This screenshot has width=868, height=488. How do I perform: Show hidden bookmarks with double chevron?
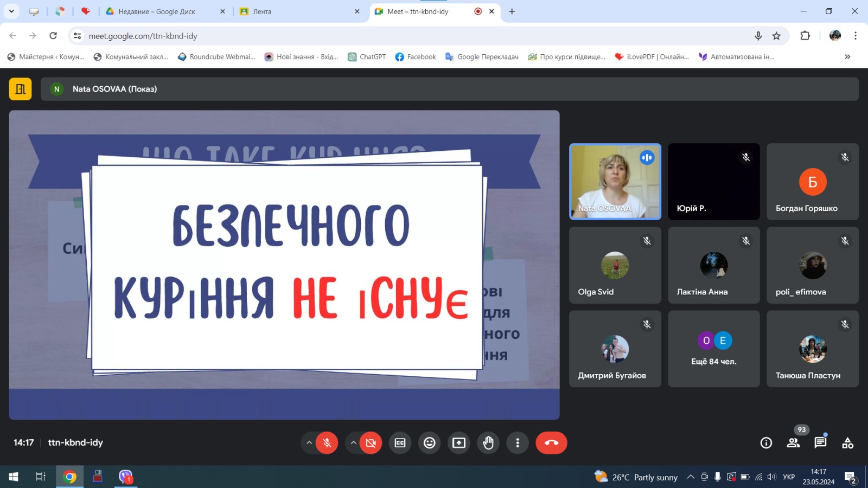[x=847, y=57]
